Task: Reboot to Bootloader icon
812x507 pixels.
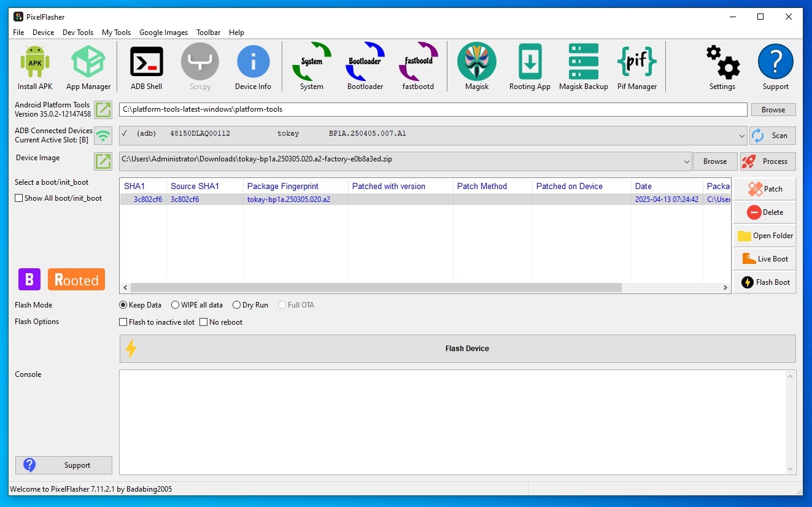Action: tap(365, 68)
